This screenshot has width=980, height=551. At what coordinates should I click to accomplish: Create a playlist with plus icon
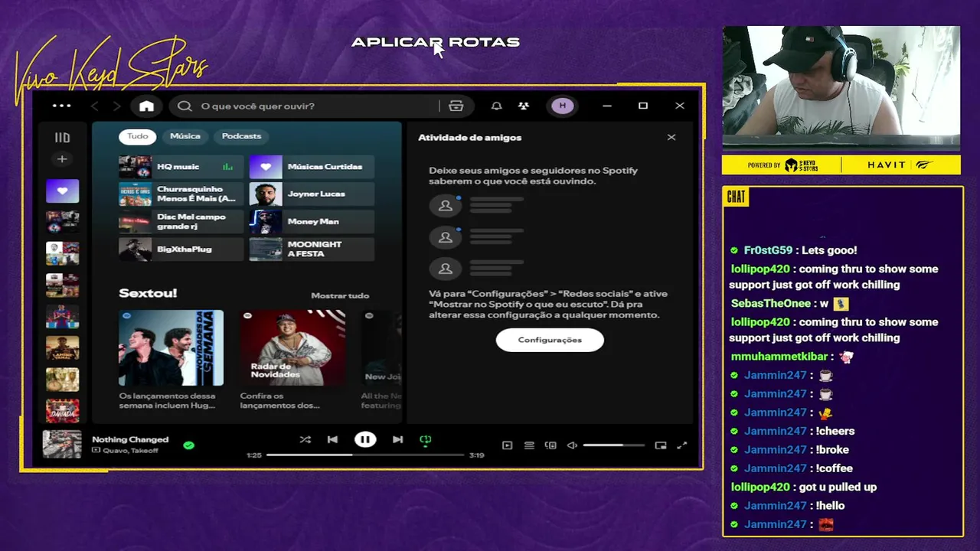point(62,159)
